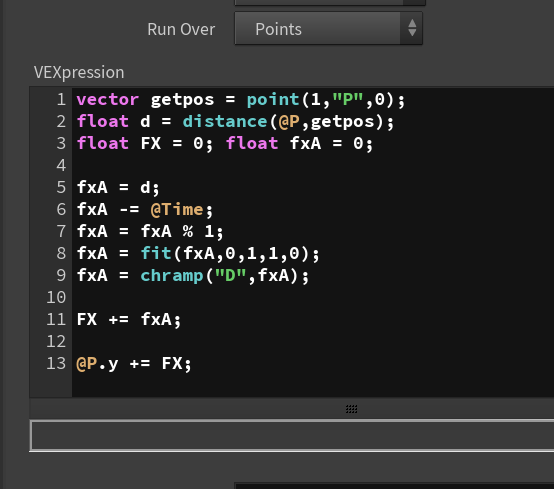Image resolution: width=554 pixels, height=489 pixels.
Task: Click code line 2 'float d = distance(@P,getpos);'
Action: click(235, 122)
